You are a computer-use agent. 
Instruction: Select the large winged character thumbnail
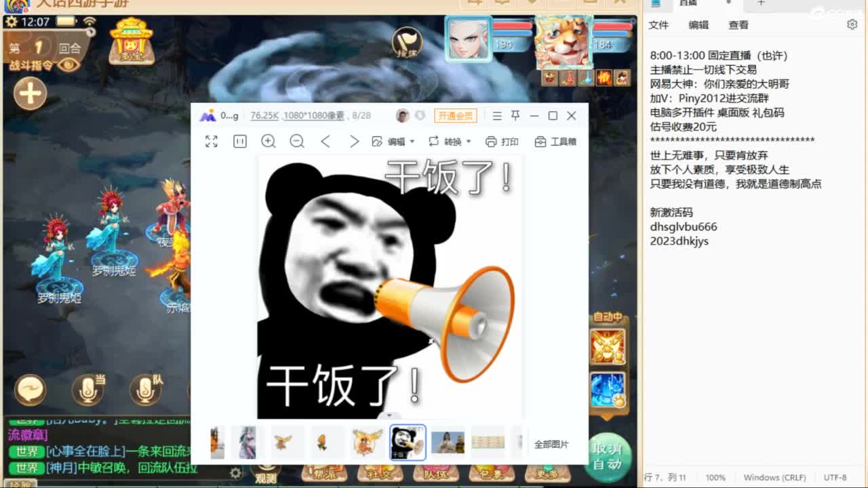[368, 443]
